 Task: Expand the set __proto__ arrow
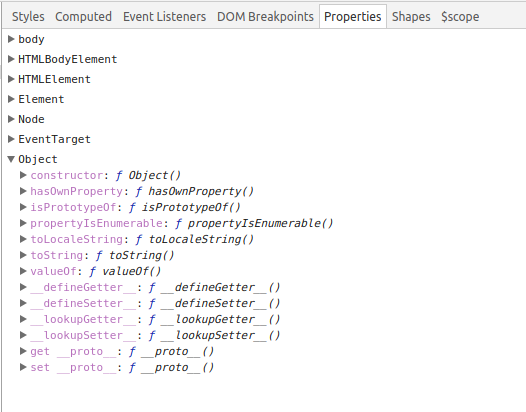23,367
